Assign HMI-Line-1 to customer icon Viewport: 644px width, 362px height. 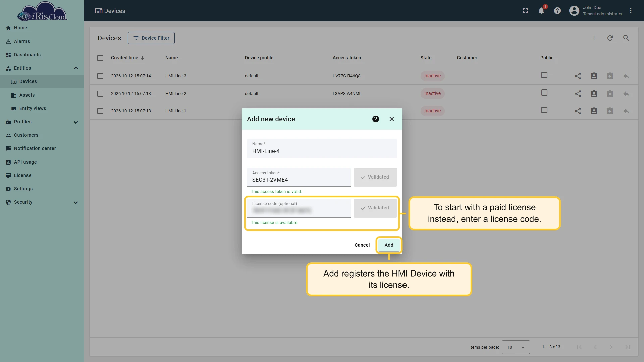(594, 111)
